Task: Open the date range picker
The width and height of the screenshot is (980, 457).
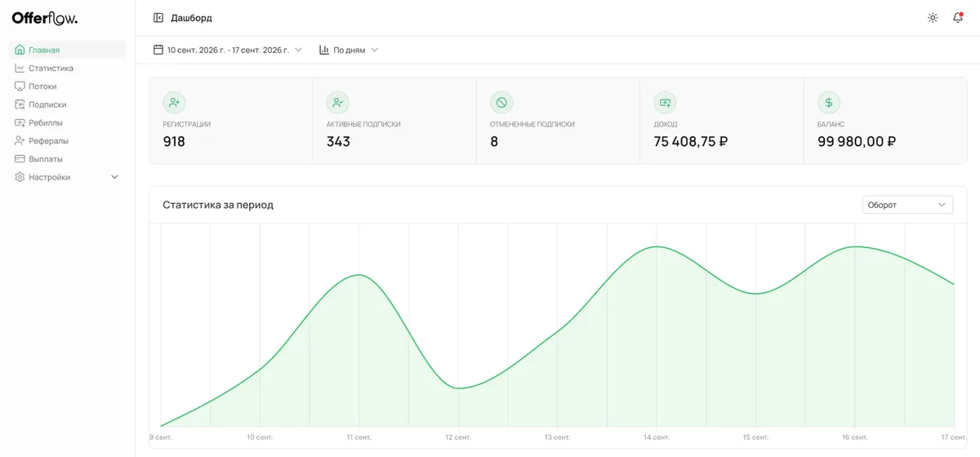Action: tap(228, 50)
